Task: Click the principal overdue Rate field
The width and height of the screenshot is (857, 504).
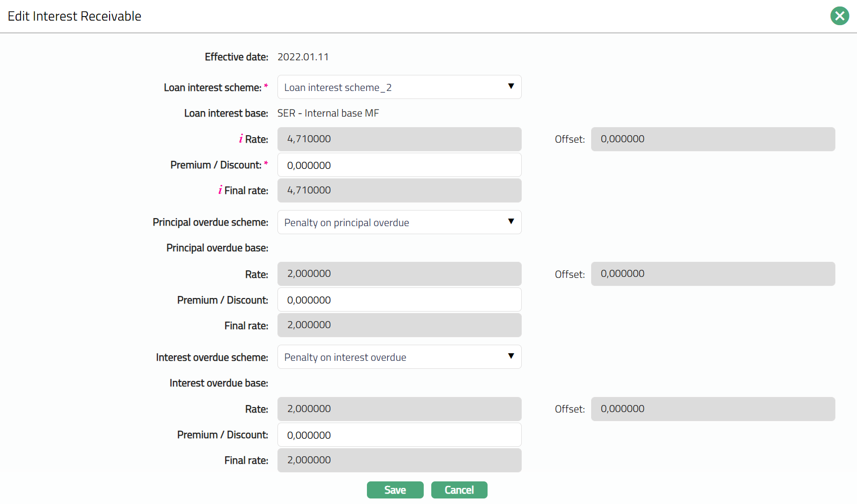Action: [x=399, y=274]
